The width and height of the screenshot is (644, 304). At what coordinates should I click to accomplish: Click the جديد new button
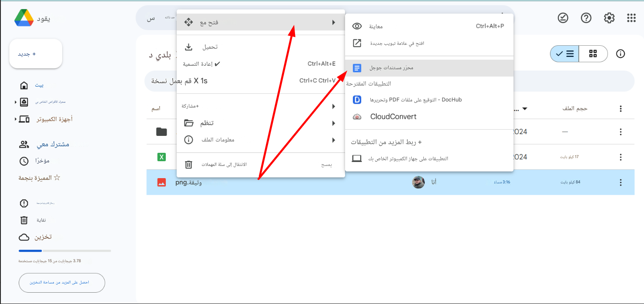coord(36,54)
